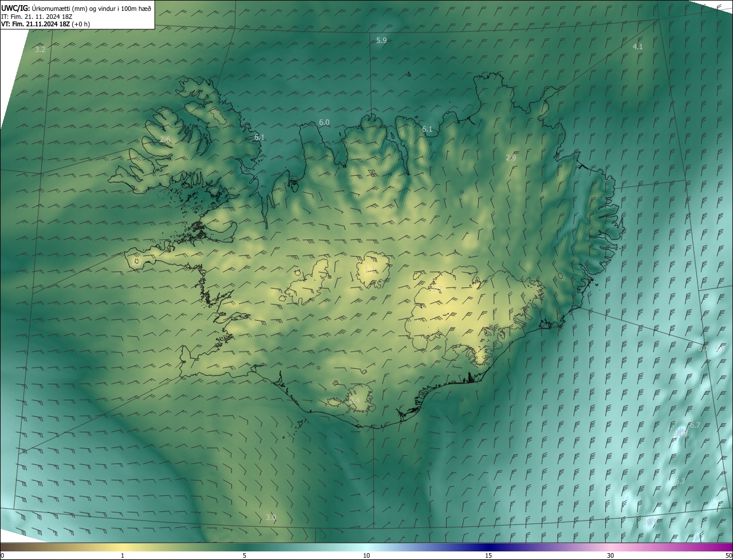Click the 2.6 label over the Westfjords
The image size is (733, 560).
tap(165, 140)
